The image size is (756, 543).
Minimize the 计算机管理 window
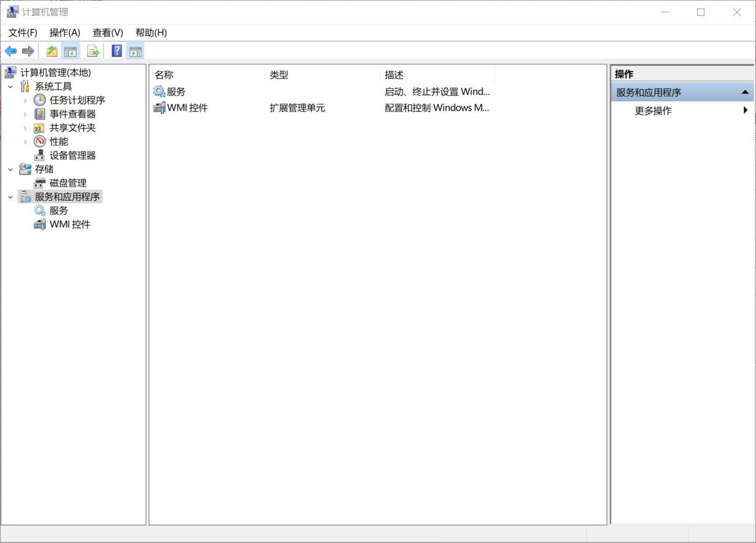point(665,12)
